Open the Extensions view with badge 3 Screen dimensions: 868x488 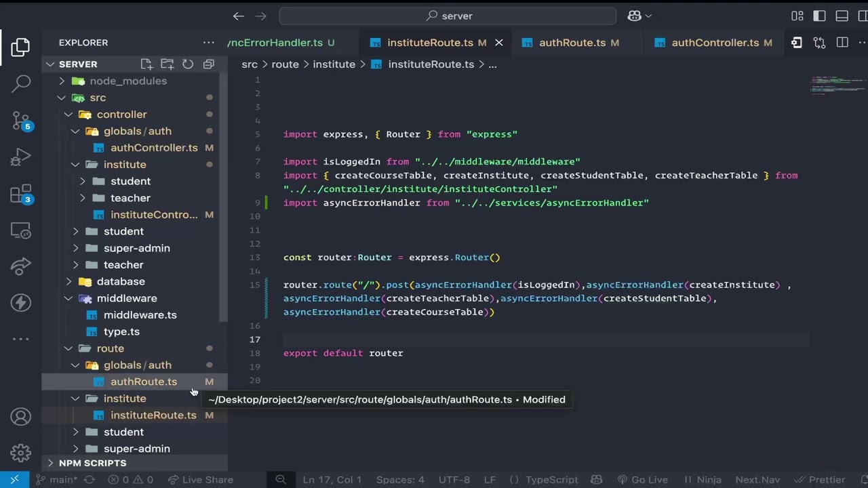[20, 195]
